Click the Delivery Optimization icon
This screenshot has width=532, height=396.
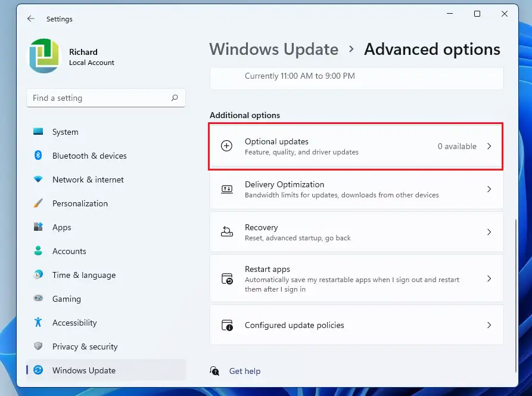[226, 189]
